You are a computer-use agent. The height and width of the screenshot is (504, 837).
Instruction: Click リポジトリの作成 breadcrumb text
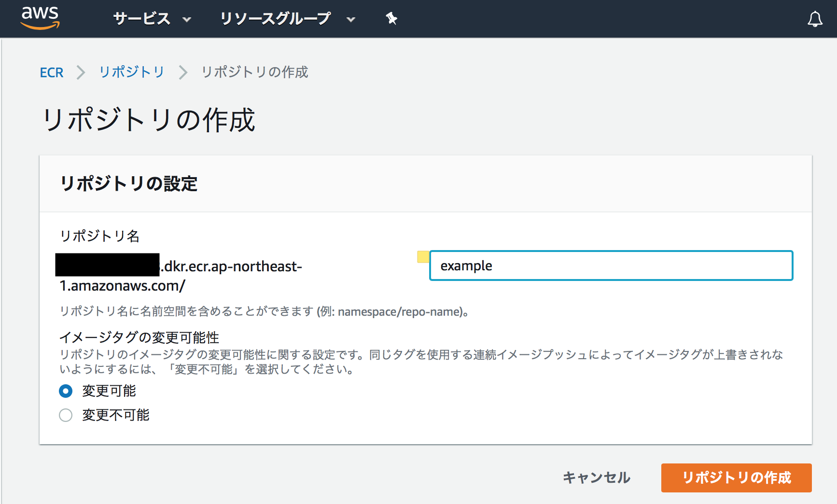tap(254, 72)
